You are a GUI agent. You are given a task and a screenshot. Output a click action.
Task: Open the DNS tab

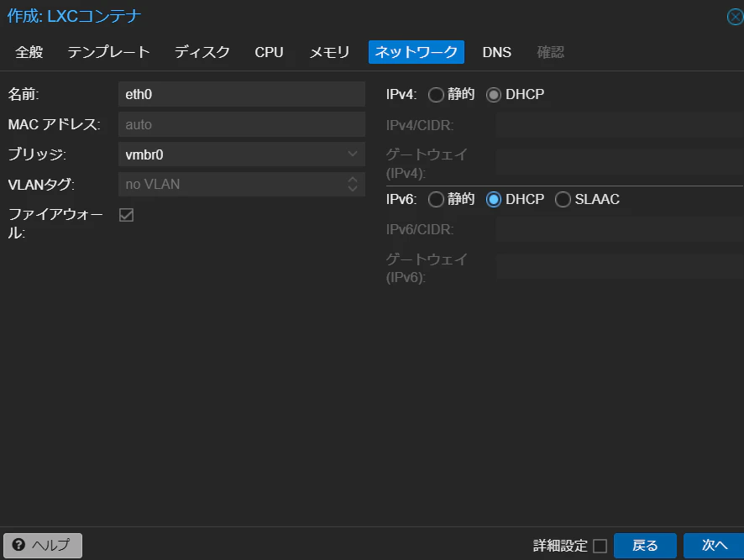497,52
